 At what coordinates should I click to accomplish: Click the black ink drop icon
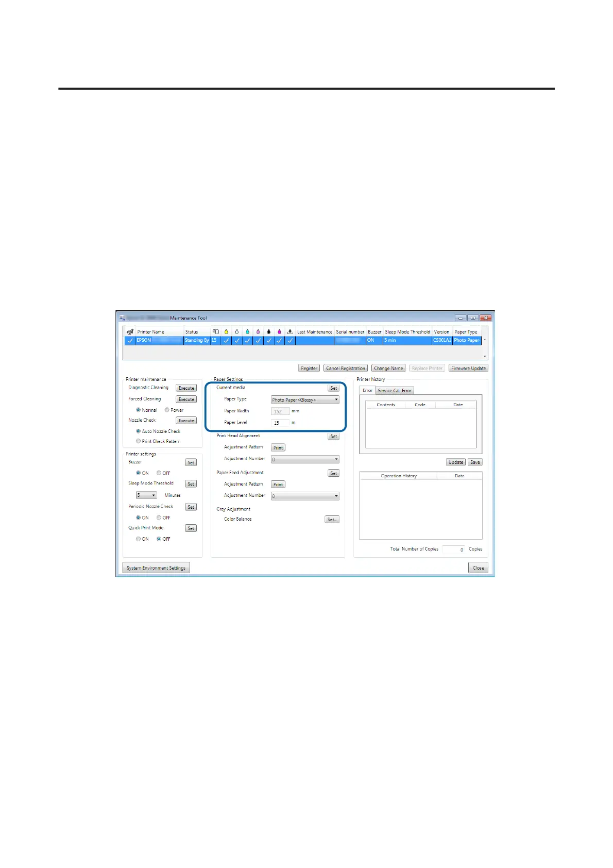(268, 331)
